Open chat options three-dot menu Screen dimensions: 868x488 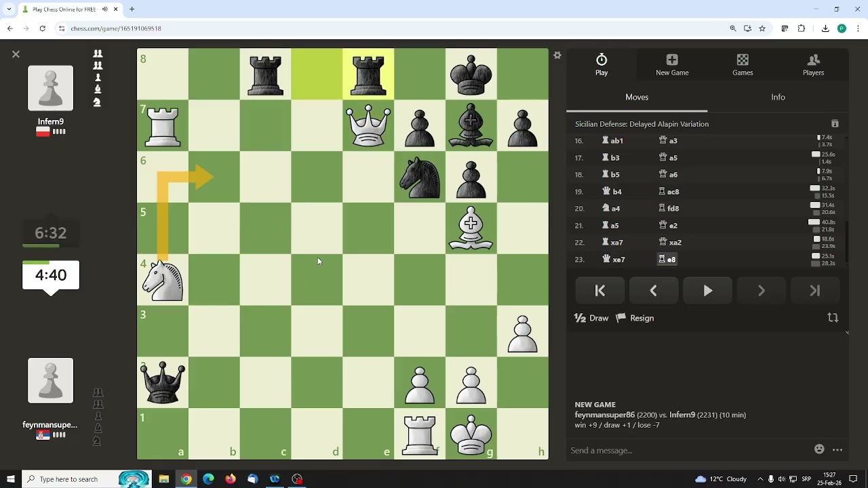click(837, 449)
